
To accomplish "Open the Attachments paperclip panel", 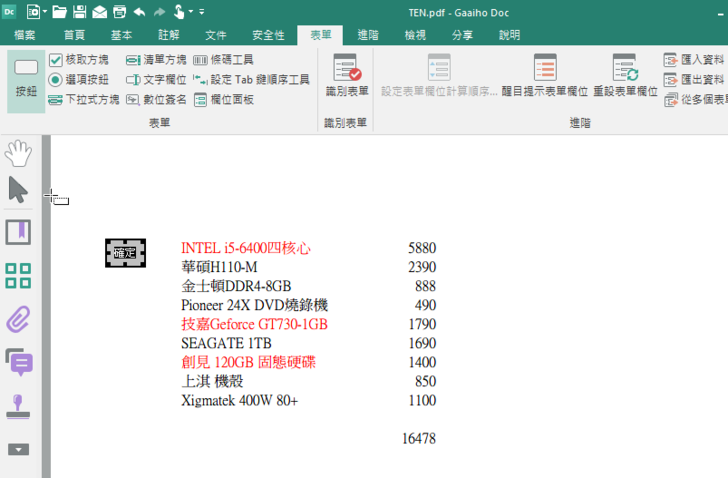I will tap(18, 319).
